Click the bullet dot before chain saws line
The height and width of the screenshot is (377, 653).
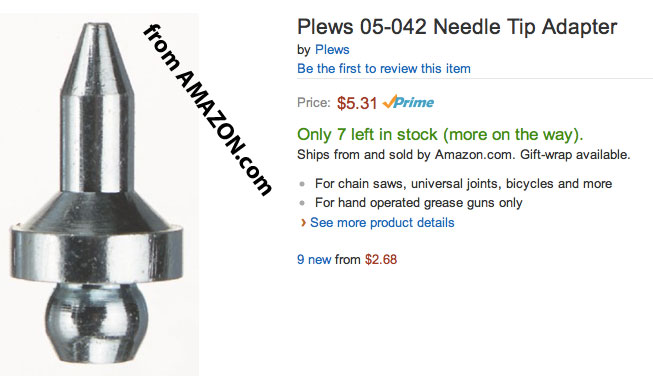(302, 184)
